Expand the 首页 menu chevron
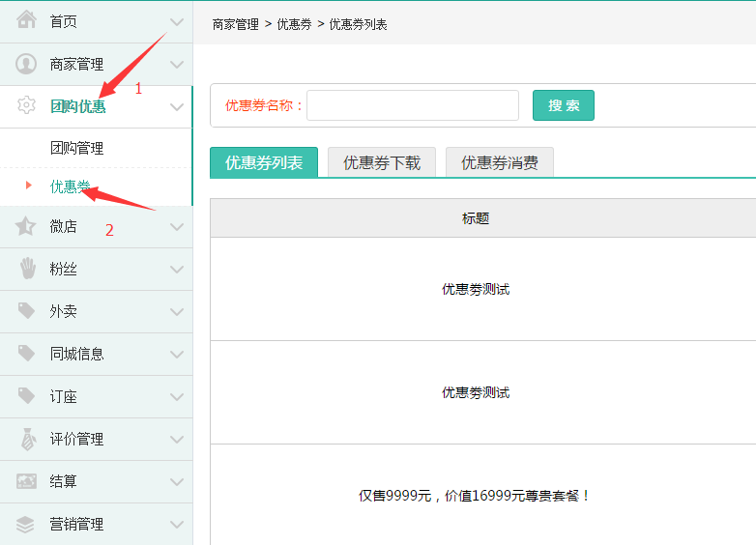 pos(177,22)
